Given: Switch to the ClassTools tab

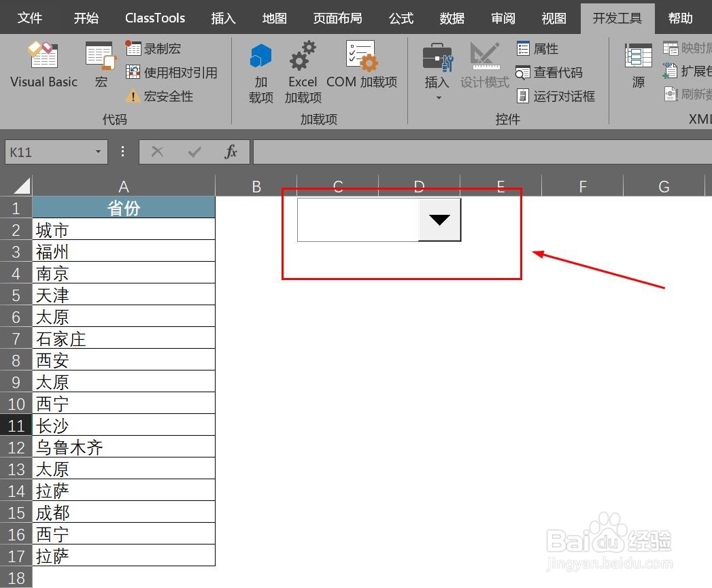Looking at the screenshot, I should click(155, 18).
